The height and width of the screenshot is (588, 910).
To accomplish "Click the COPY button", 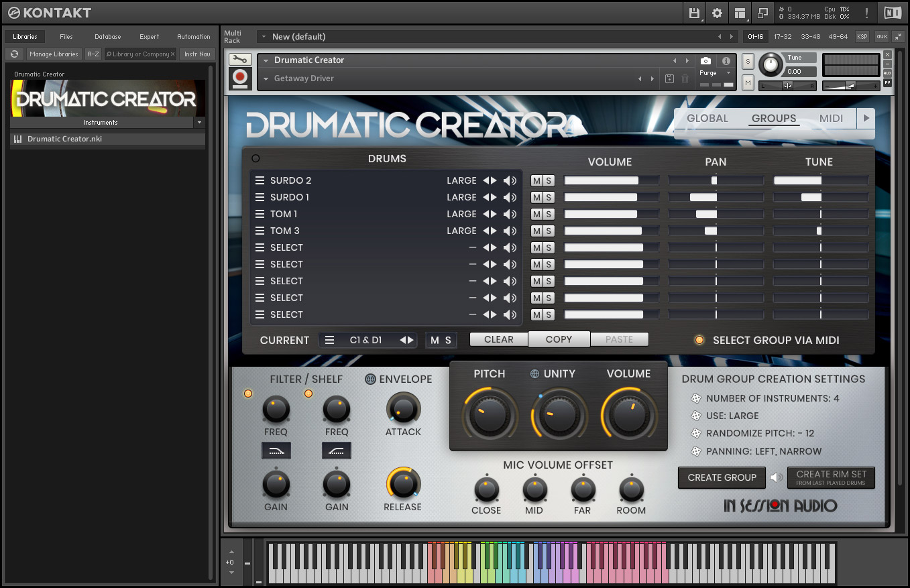I will 559,339.
